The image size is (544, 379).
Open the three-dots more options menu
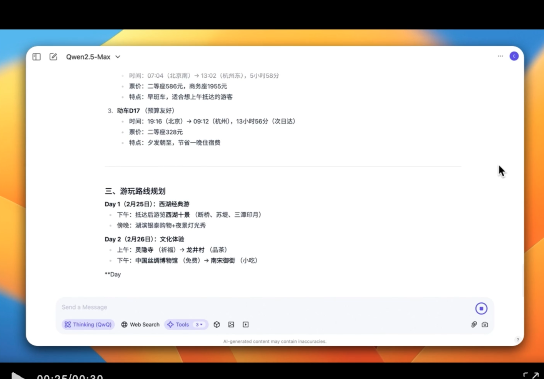[500, 56]
